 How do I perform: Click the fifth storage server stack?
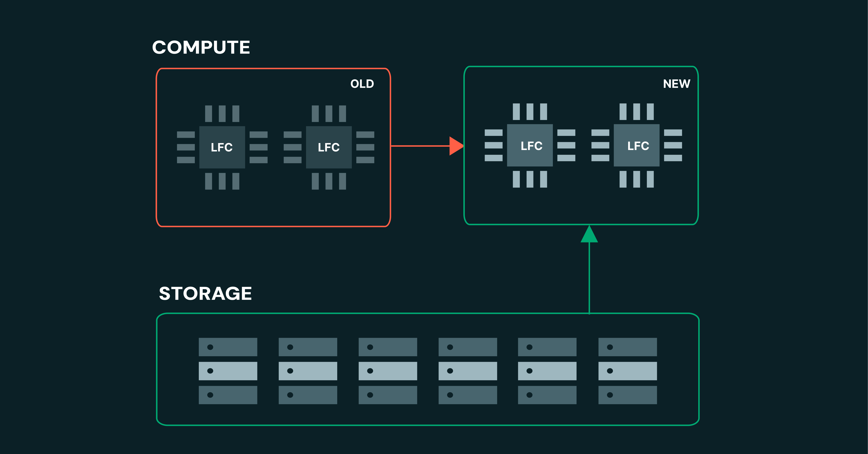(547, 371)
